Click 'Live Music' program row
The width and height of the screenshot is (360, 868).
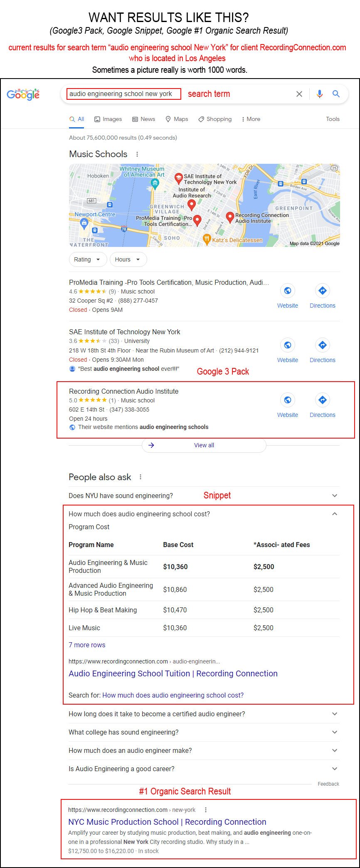204,628
